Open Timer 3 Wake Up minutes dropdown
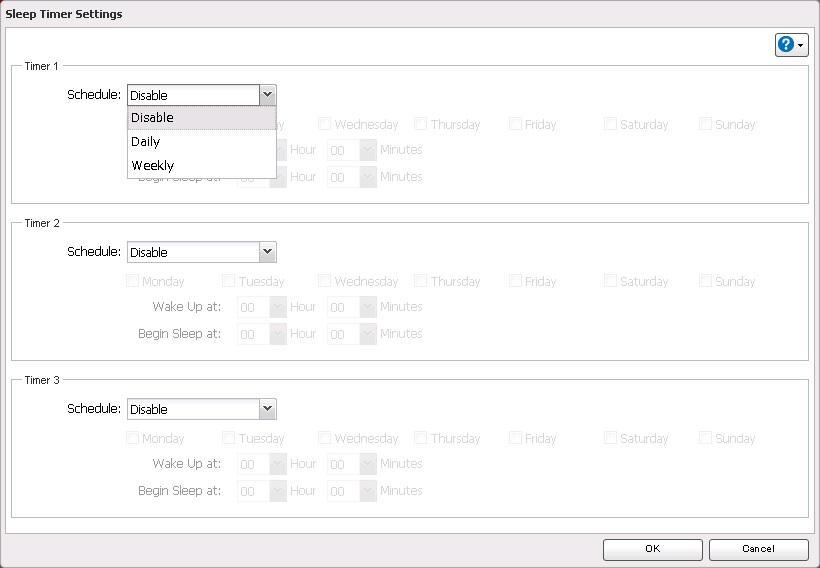This screenshot has width=820, height=568. (x=367, y=464)
